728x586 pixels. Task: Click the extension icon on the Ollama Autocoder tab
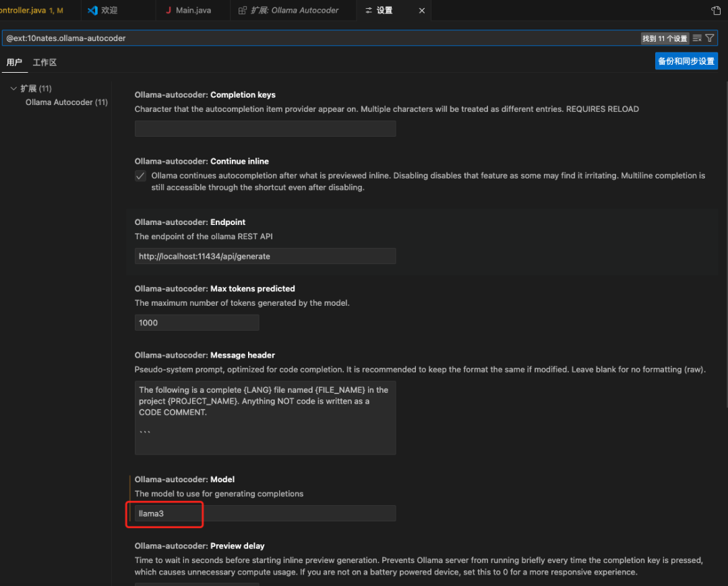pos(243,10)
